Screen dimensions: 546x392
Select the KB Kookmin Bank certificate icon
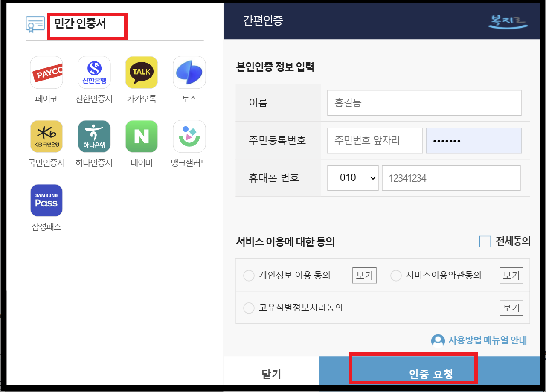point(46,136)
